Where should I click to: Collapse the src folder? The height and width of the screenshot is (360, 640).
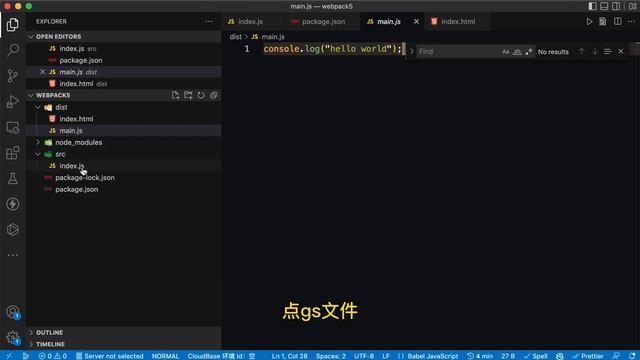38,154
